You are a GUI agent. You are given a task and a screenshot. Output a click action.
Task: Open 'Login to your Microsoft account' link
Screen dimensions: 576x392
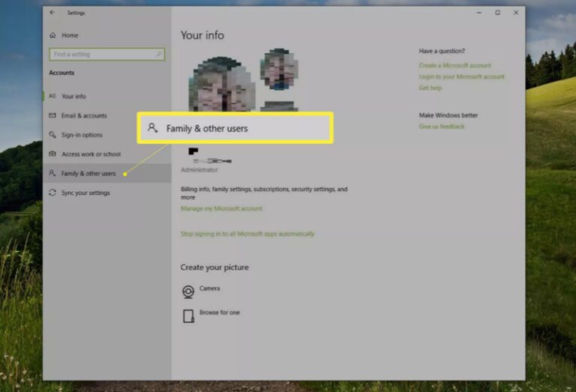click(x=462, y=76)
